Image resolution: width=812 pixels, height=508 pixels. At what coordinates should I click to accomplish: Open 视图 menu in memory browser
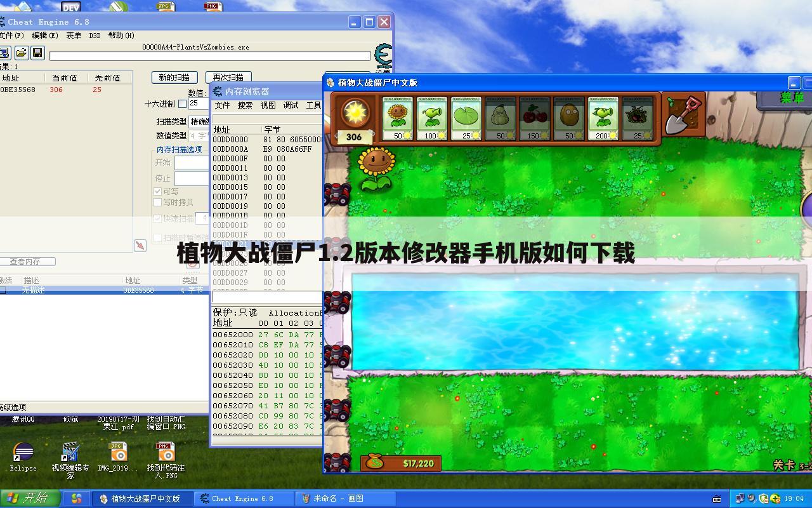click(x=268, y=105)
